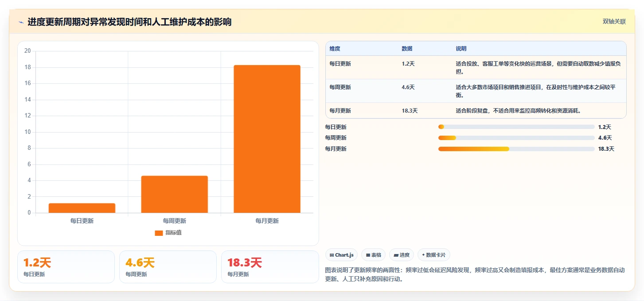Viewport: 644px width, 301px height.
Task: Toggle the 指标值 legend color box
Action: point(159,233)
